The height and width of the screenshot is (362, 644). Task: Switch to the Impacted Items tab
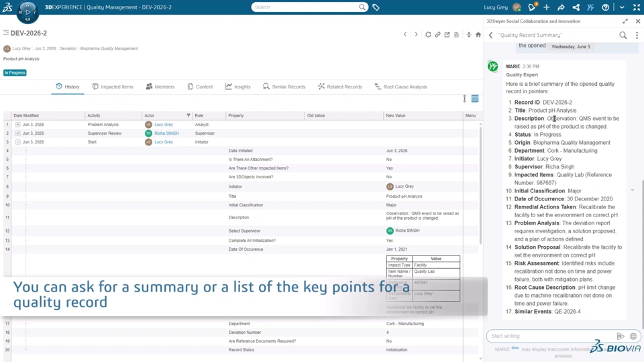coord(113,86)
